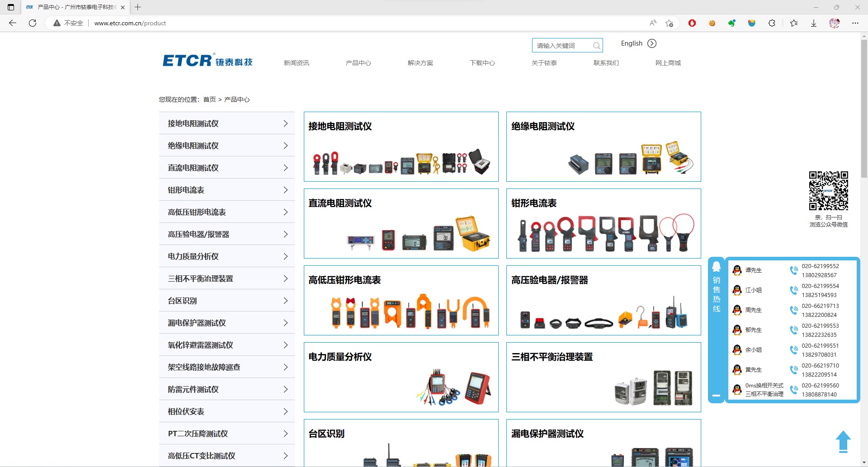Screen dimensions: 868x467
Task: Click QQ icon next to 谭先生
Action: click(x=737, y=270)
